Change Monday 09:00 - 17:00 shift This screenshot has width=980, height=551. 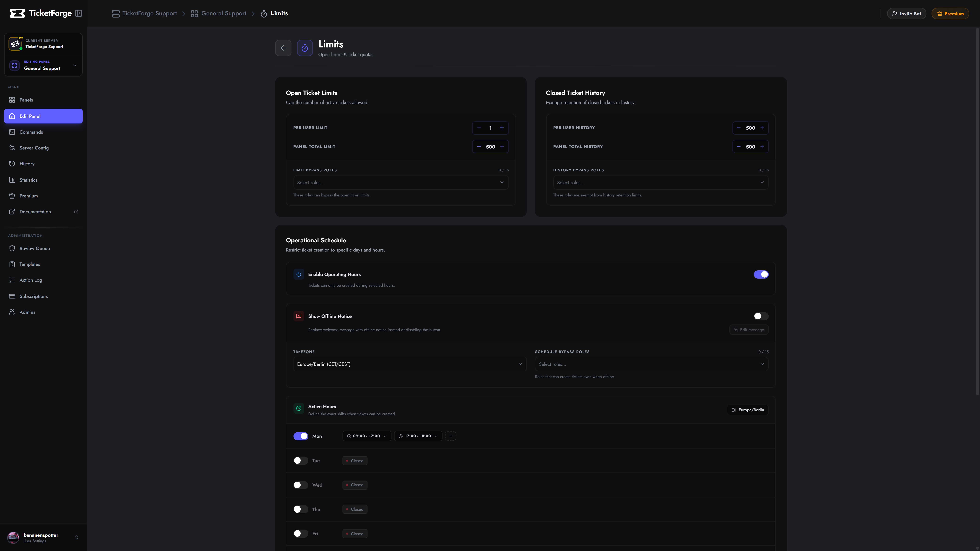coord(367,436)
